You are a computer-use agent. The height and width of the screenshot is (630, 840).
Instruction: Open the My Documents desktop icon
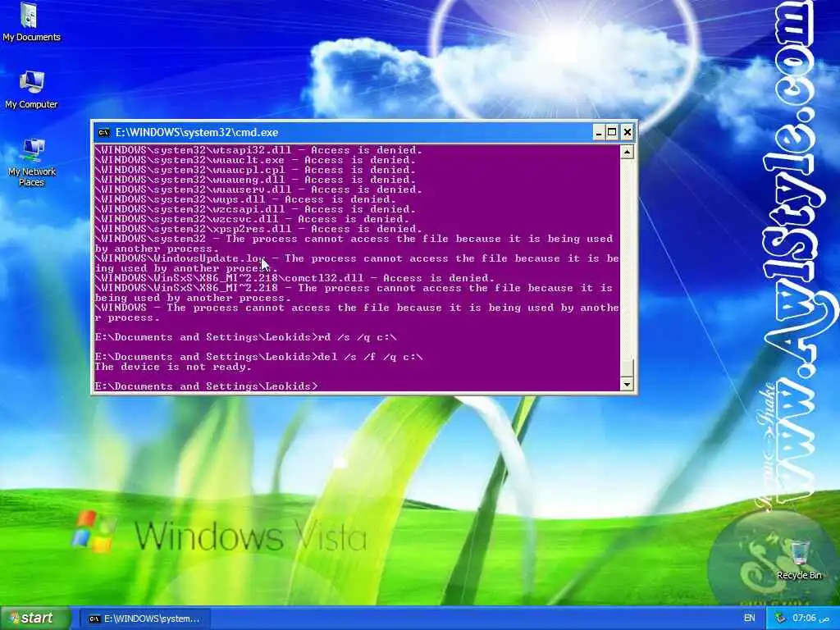[x=31, y=22]
